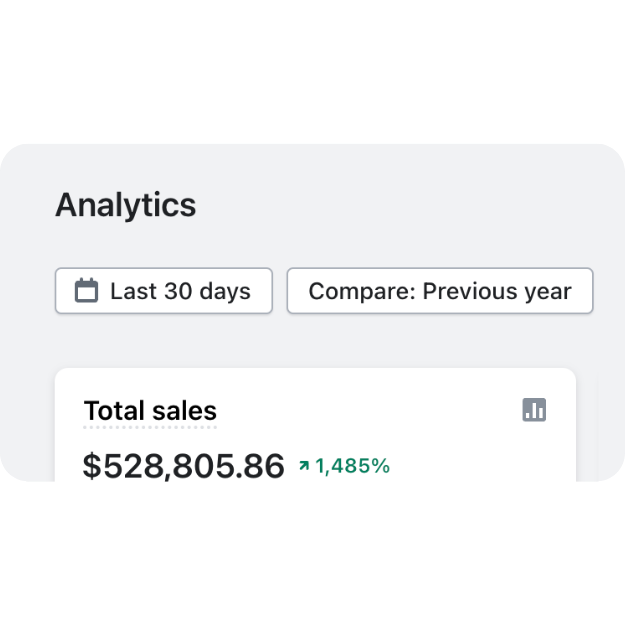Change the date range from Last 30 days
625x625 pixels.
coord(164,291)
